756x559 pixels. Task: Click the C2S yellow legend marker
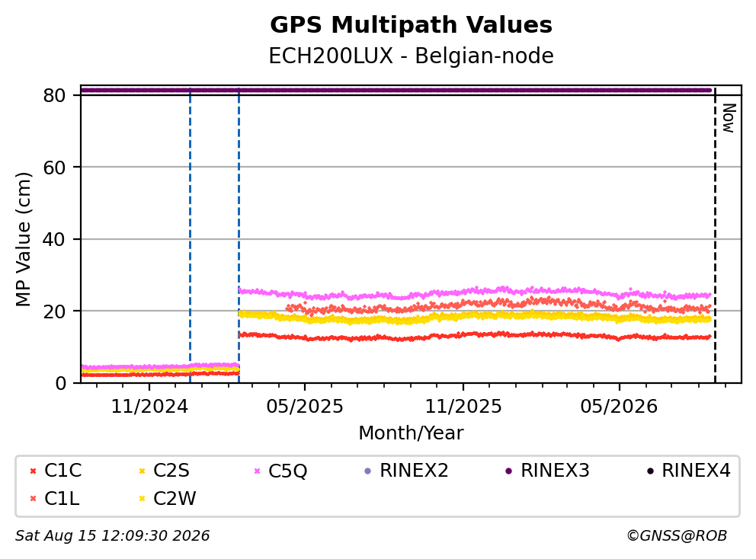143,471
